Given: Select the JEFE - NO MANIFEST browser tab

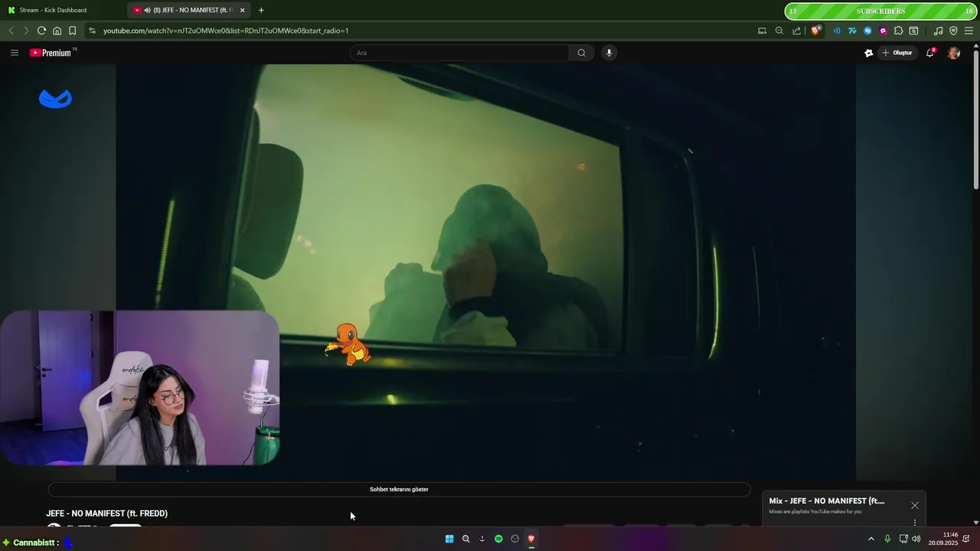Looking at the screenshot, I should tap(188, 10).
